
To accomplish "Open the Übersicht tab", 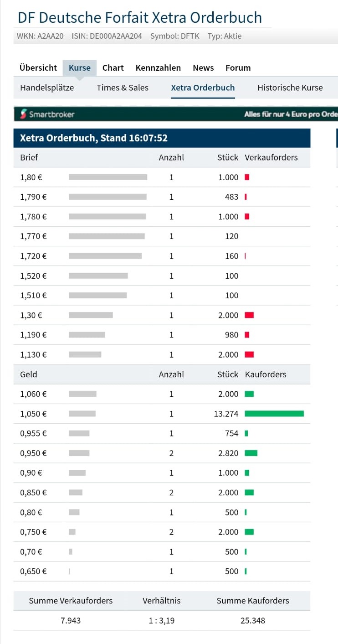I will tap(38, 68).
